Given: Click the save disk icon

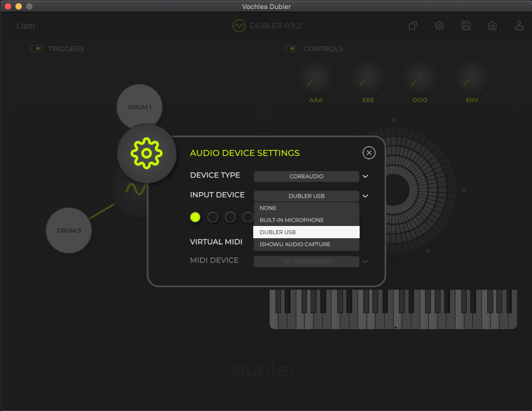Looking at the screenshot, I should (466, 26).
